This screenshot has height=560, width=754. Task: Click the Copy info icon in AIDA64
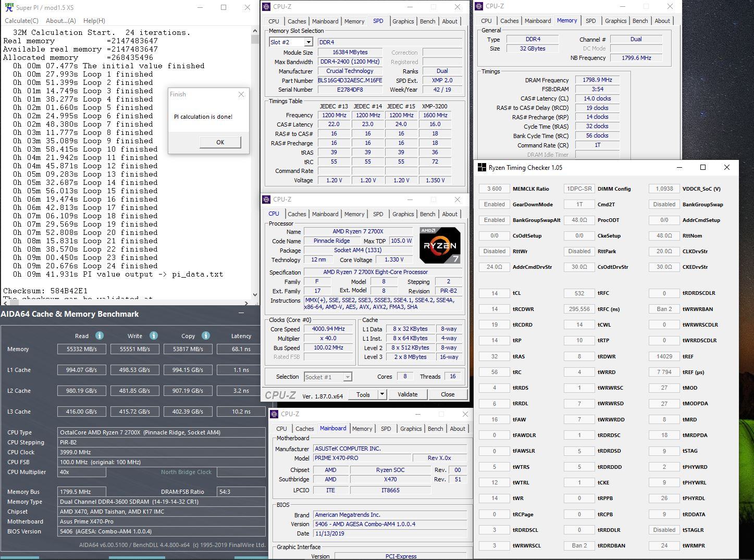pyautogui.click(x=205, y=335)
